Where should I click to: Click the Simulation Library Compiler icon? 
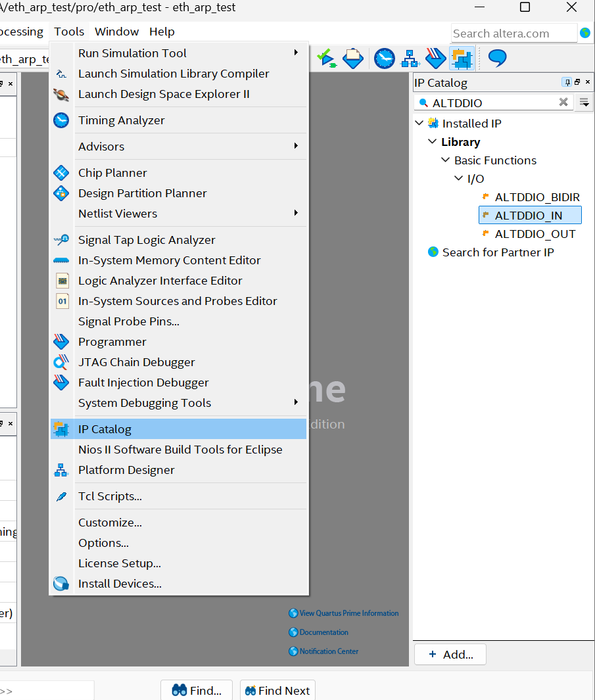click(x=61, y=74)
